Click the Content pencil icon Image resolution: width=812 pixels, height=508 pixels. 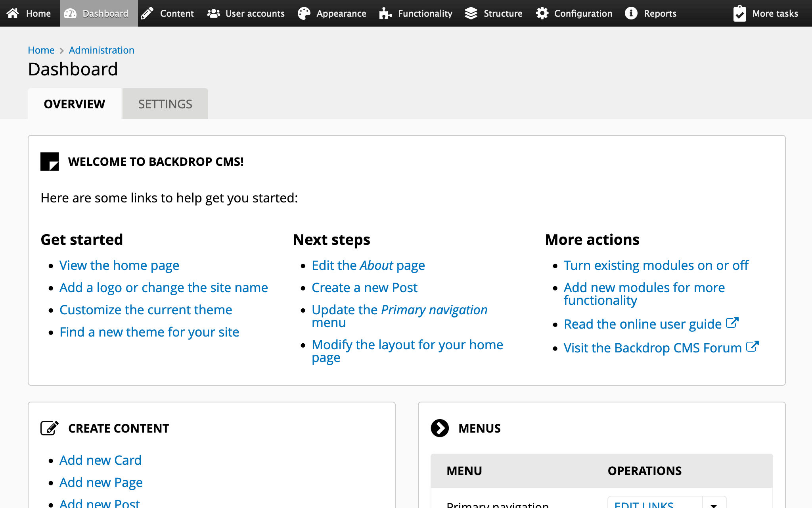147,13
